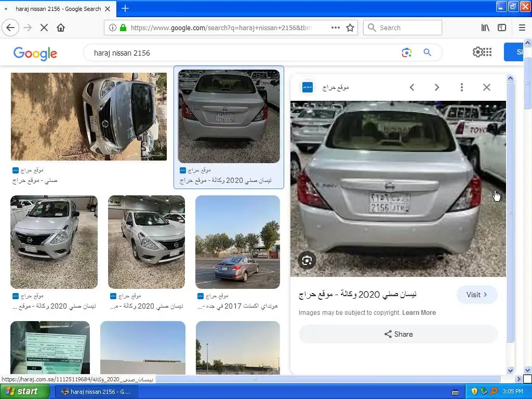Click the Visit button
Screen dimensions: 532x399
pos(477,295)
